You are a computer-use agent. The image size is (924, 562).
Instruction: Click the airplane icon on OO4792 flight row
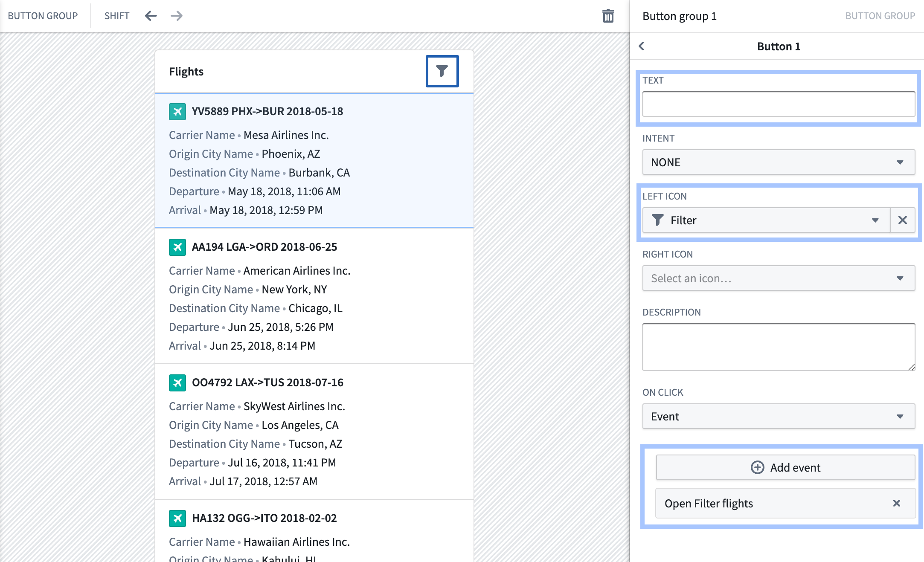pyautogui.click(x=177, y=382)
